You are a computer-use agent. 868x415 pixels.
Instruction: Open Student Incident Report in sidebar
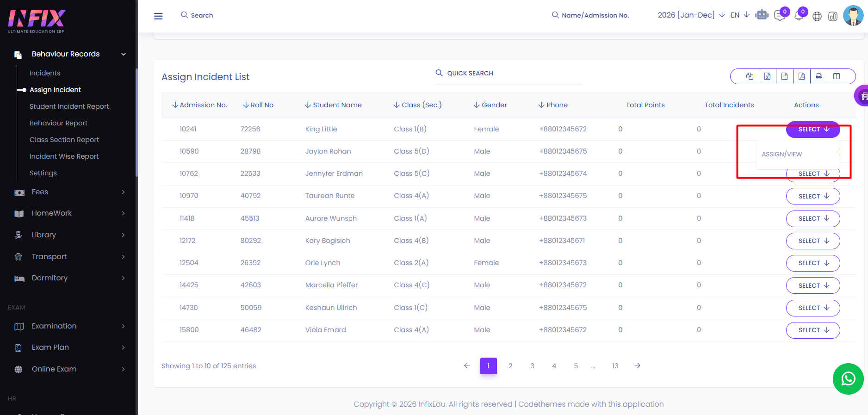pos(69,106)
